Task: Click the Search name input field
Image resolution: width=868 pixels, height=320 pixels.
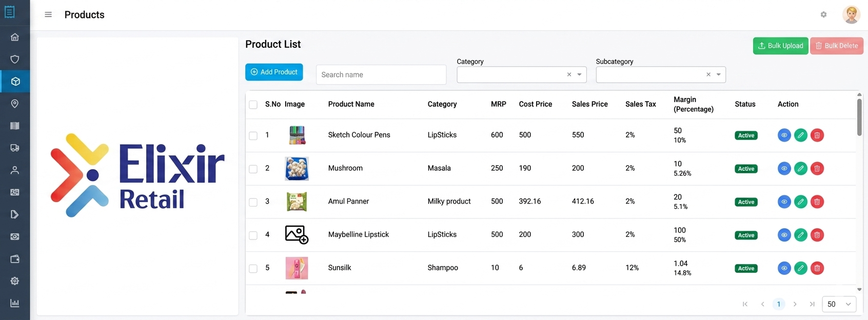Action: (381, 74)
